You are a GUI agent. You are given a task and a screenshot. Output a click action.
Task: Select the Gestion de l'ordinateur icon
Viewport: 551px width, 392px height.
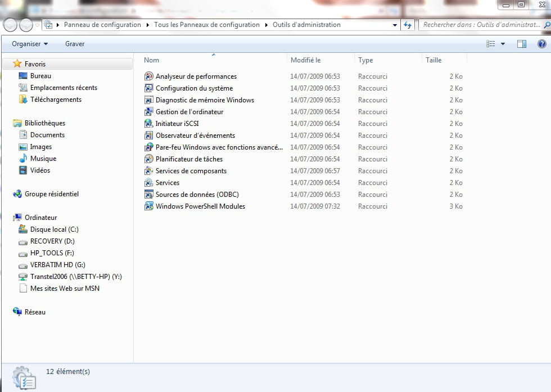point(148,111)
